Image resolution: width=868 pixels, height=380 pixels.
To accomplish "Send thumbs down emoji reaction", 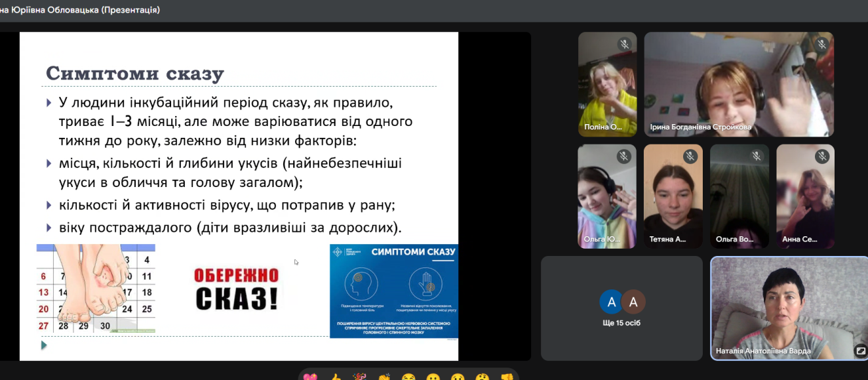I will [x=507, y=377].
